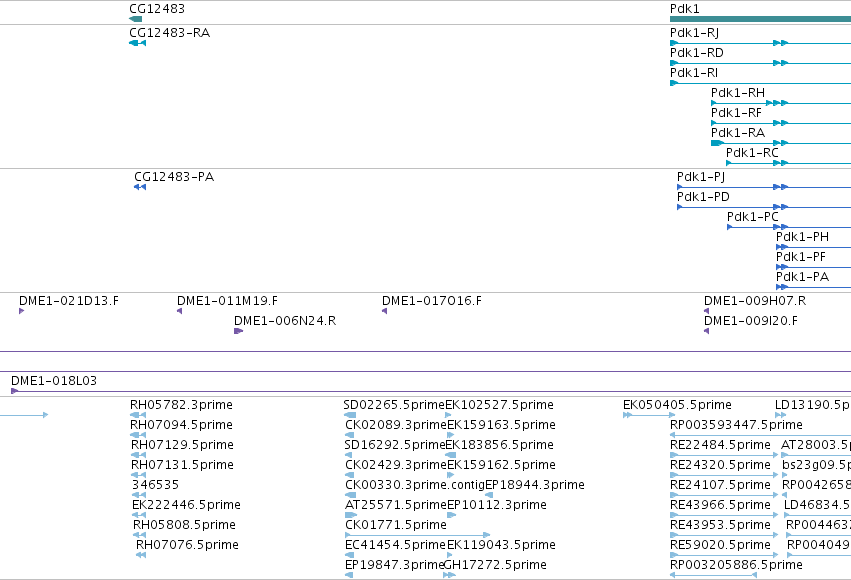The width and height of the screenshot is (851, 580).
Task: Select the CG12483-PA protein label
Action: click(174, 177)
